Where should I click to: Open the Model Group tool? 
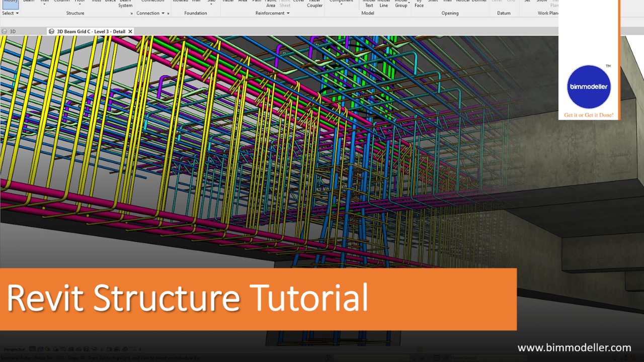pyautogui.click(x=401, y=4)
